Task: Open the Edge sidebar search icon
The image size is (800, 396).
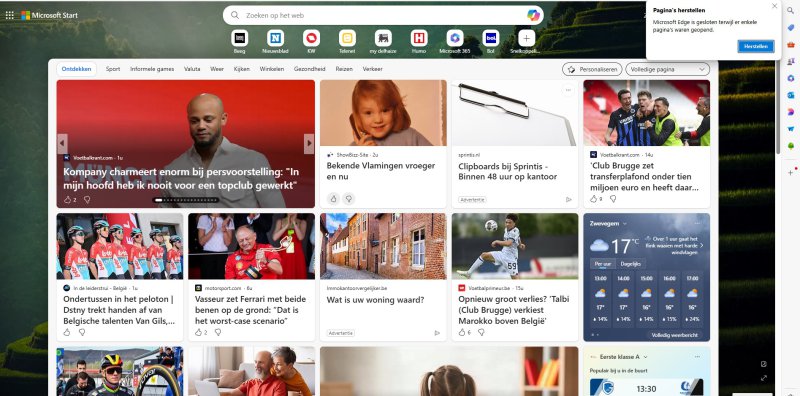Action: (x=790, y=10)
